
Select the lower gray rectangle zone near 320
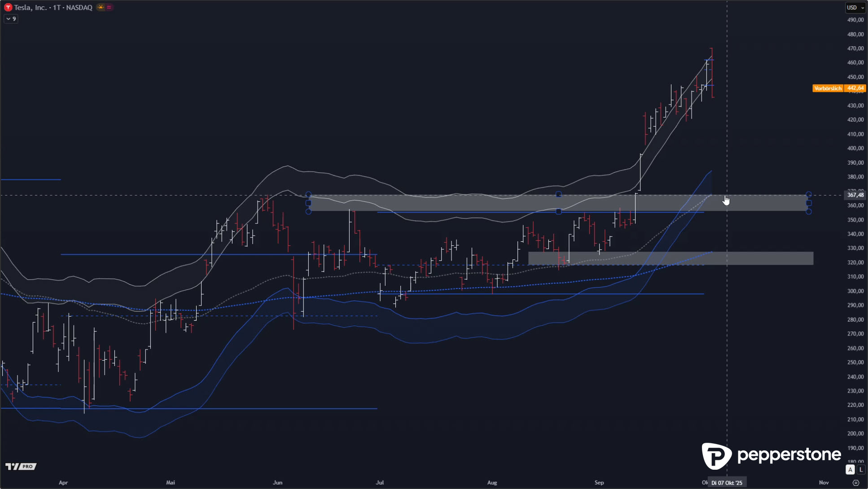coord(763,258)
